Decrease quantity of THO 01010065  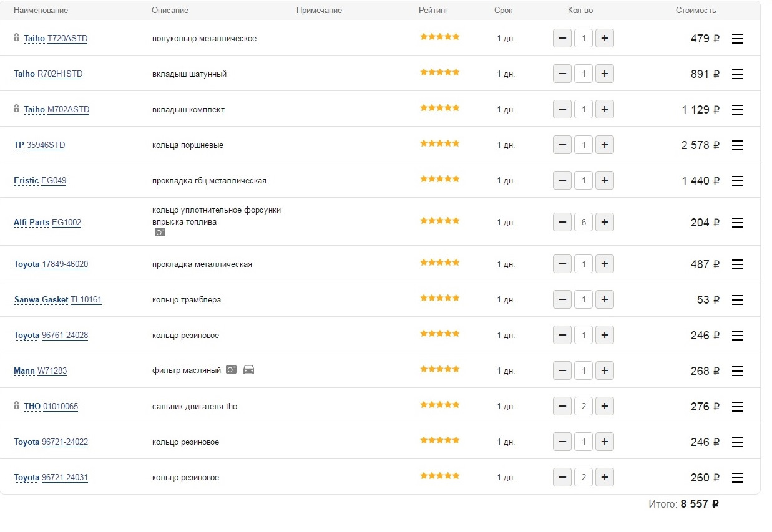[x=562, y=407]
